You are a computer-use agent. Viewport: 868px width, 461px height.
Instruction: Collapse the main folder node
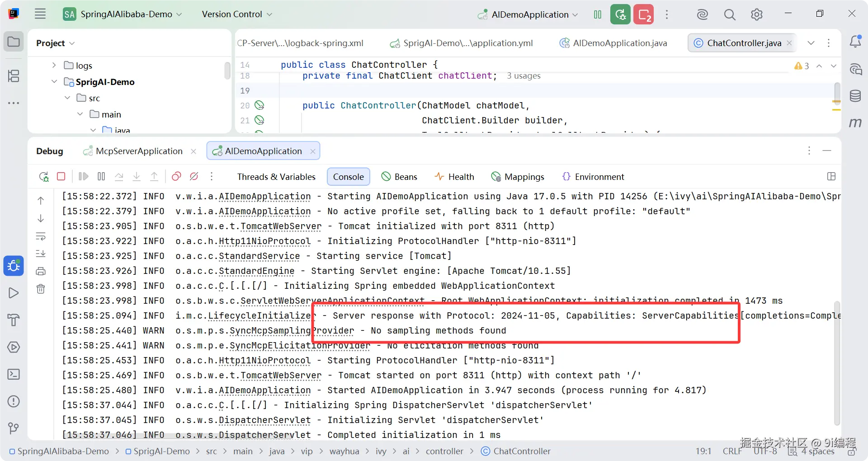click(80, 114)
